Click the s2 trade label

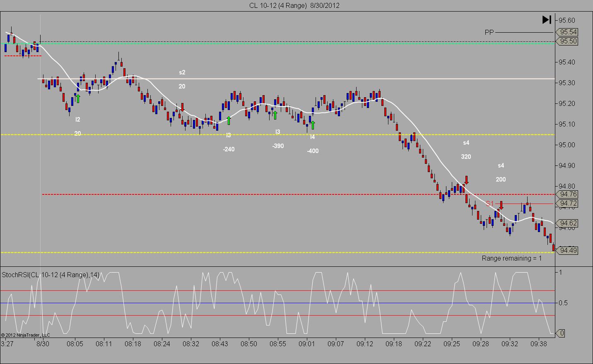(x=182, y=72)
